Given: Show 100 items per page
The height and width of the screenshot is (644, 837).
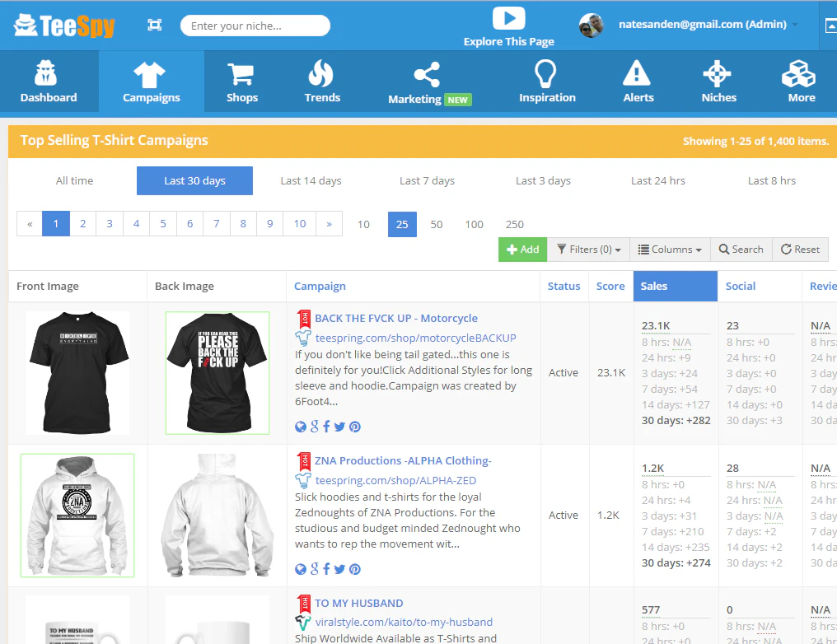Looking at the screenshot, I should [x=474, y=224].
